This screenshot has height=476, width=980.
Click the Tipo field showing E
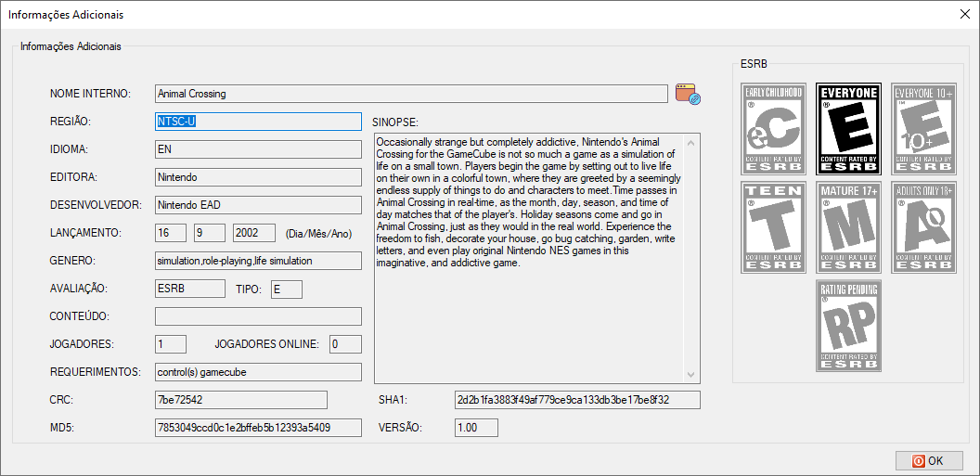(286, 289)
